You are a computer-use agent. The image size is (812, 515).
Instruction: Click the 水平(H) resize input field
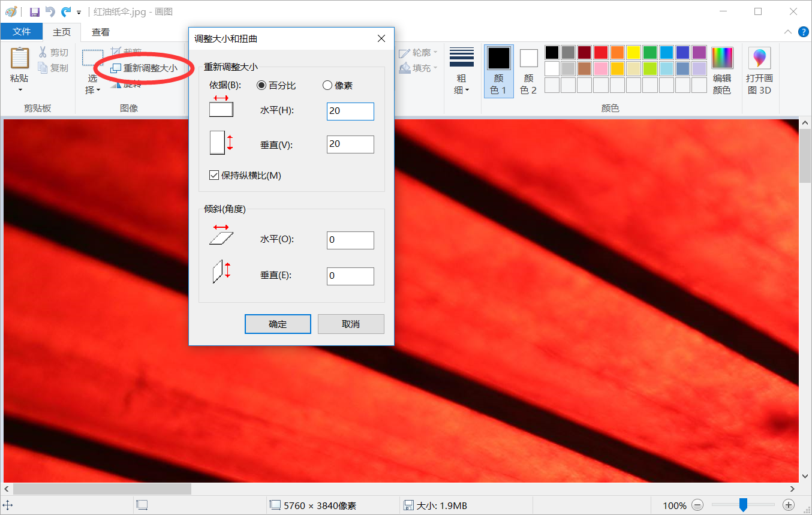tap(350, 111)
